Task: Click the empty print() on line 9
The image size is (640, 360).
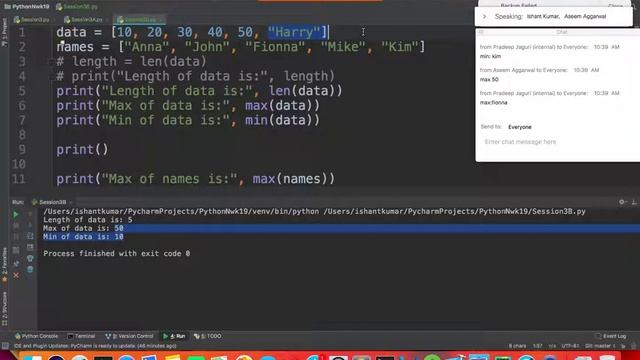Action: click(82, 150)
